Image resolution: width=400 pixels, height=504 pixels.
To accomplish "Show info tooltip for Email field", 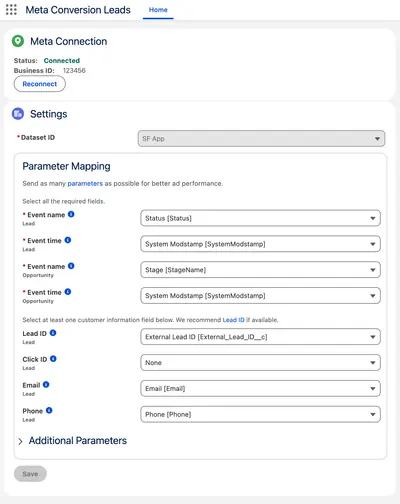I will 46,385.
